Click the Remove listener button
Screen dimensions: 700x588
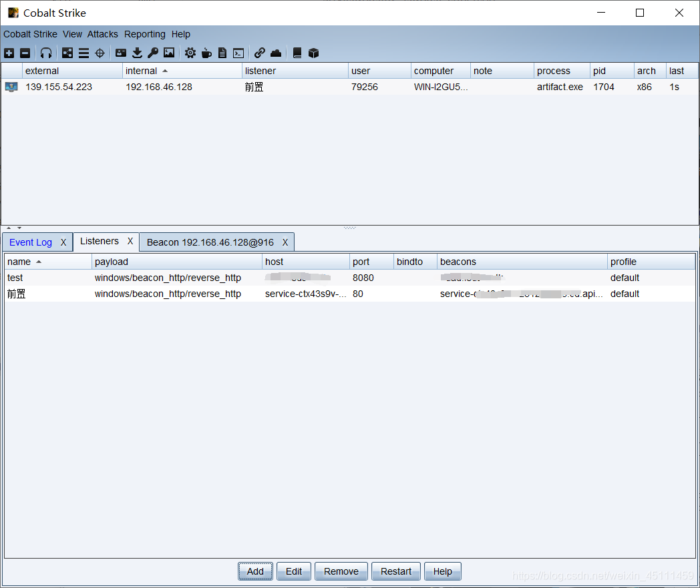(341, 571)
